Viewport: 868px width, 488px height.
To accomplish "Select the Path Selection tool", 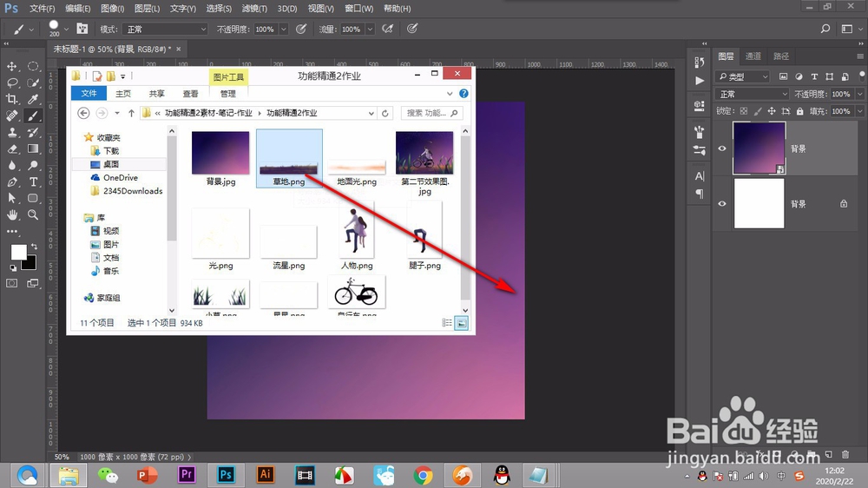I will (11, 198).
